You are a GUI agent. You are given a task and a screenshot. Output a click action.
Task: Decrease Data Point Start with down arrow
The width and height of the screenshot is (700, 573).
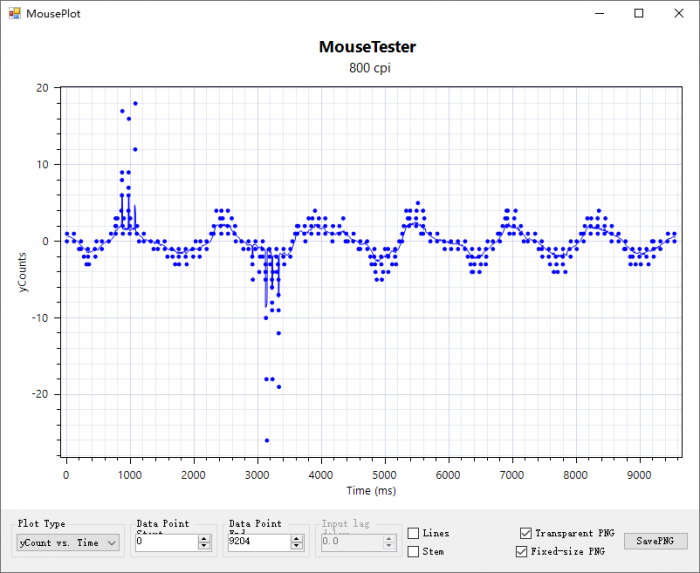coord(204,546)
